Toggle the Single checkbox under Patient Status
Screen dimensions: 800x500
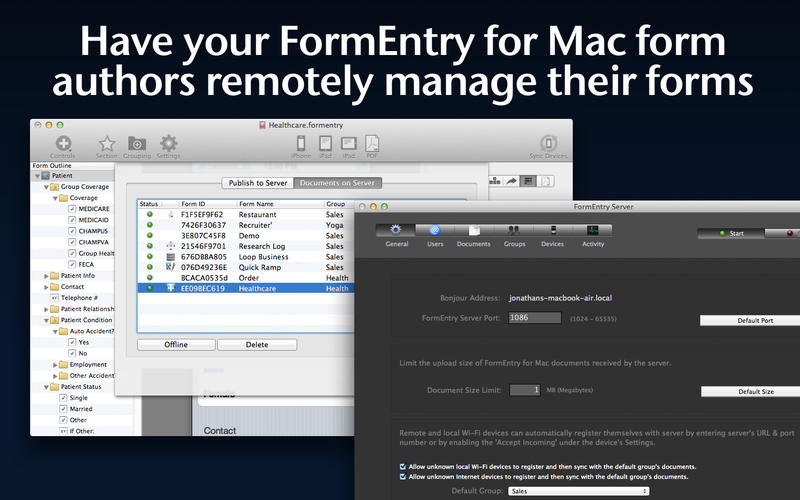coord(63,398)
